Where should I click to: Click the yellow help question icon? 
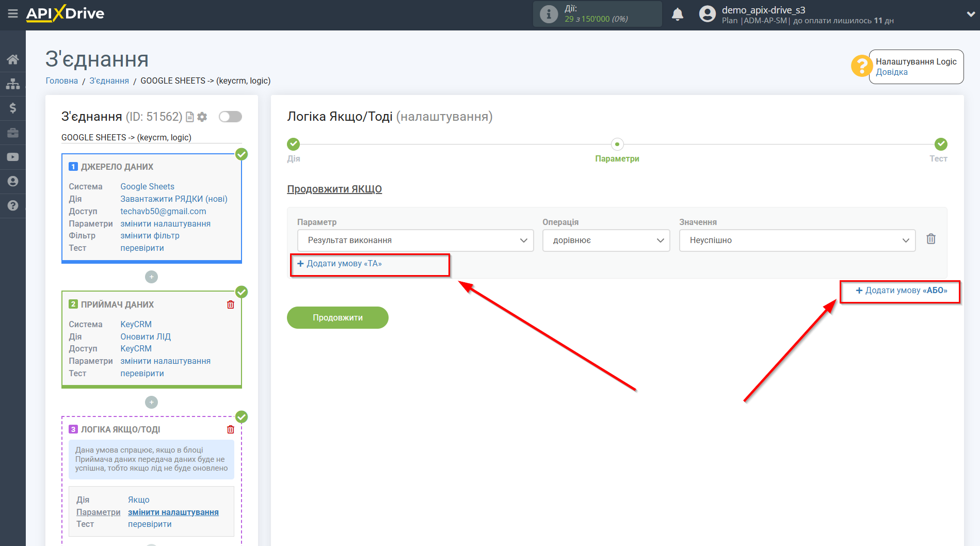[861, 66]
